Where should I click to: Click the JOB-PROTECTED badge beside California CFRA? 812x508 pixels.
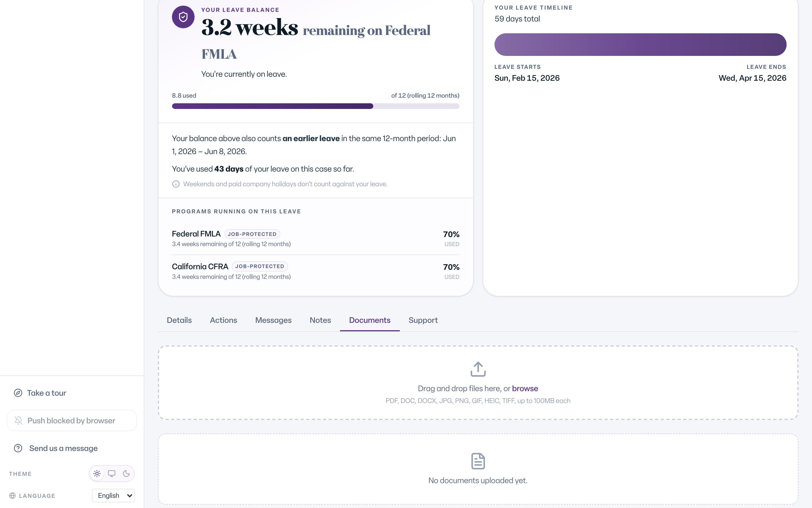tap(260, 266)
